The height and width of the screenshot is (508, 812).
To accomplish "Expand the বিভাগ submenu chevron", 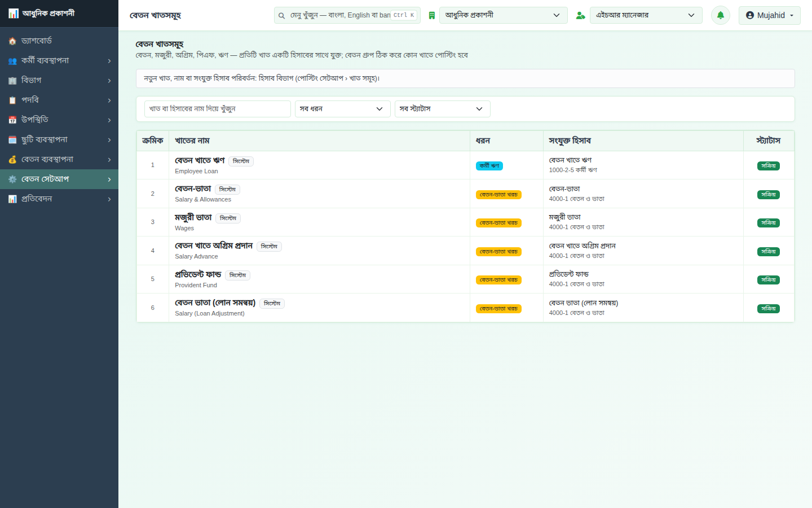I will 109,81.
